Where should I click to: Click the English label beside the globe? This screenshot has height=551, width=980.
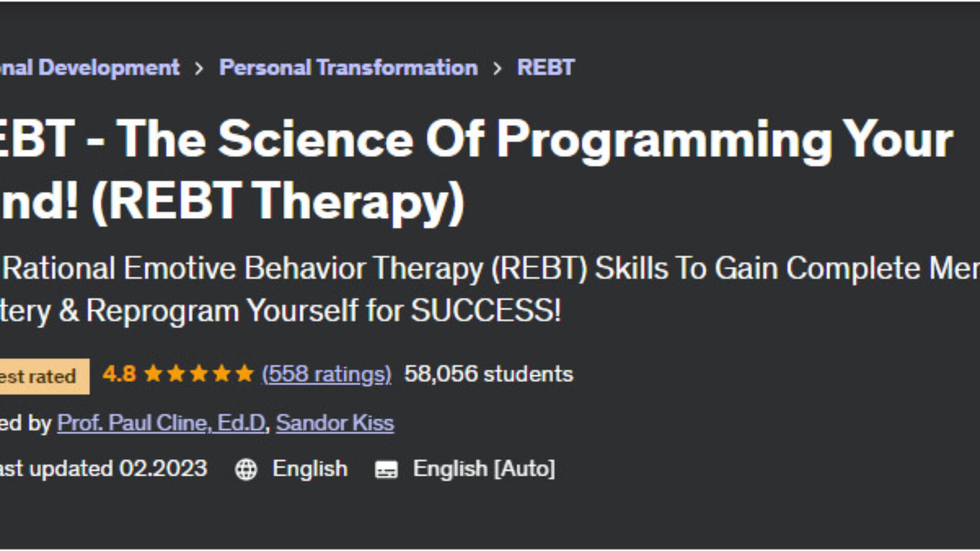310,468
